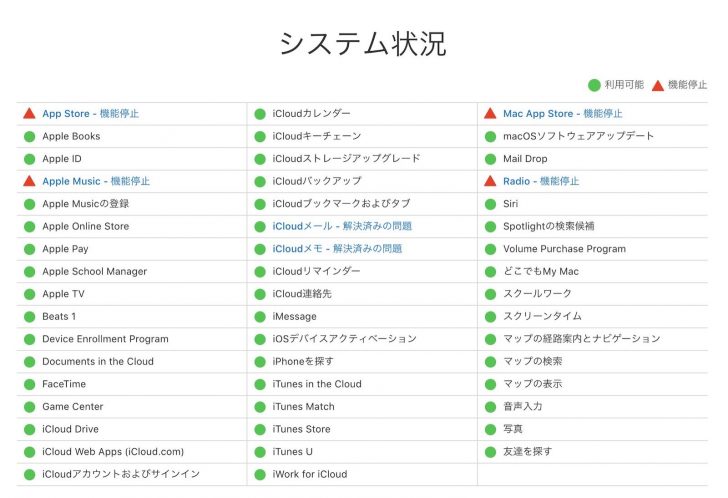Click the red triangle beside Mac App Store
728x498 pixels.
click(490, 113)
